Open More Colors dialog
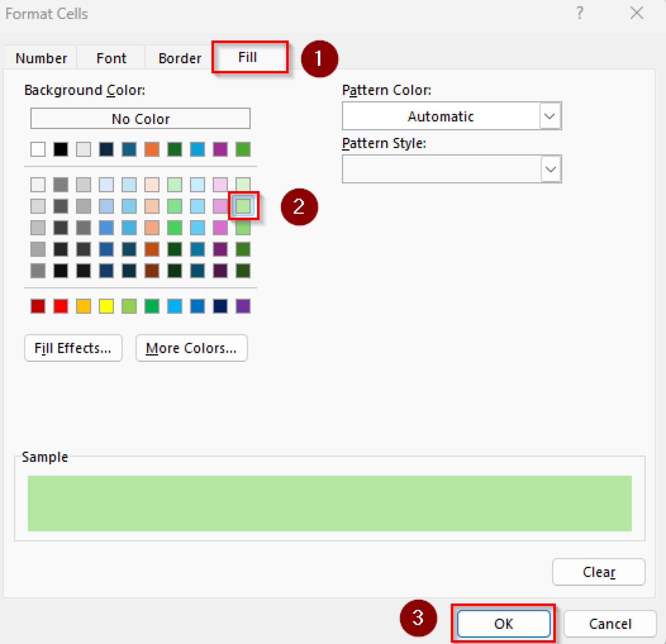 point(191,348)
